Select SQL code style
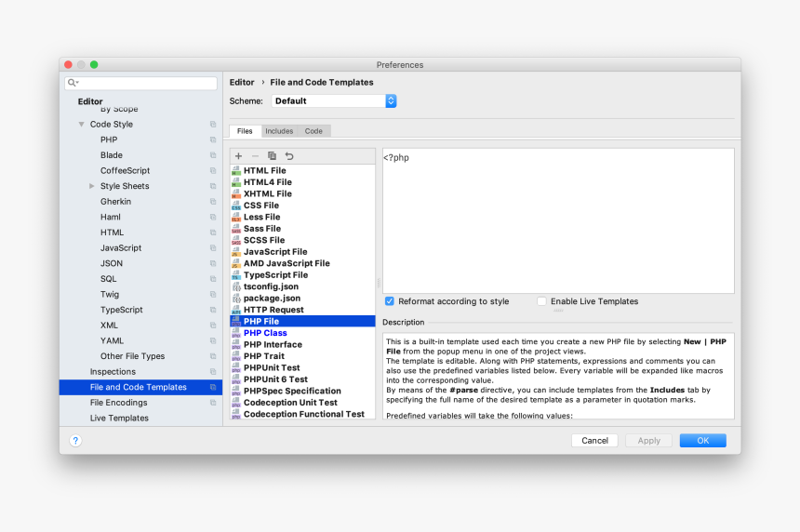Viewport: 800px width, 532px height. [108, 279]
